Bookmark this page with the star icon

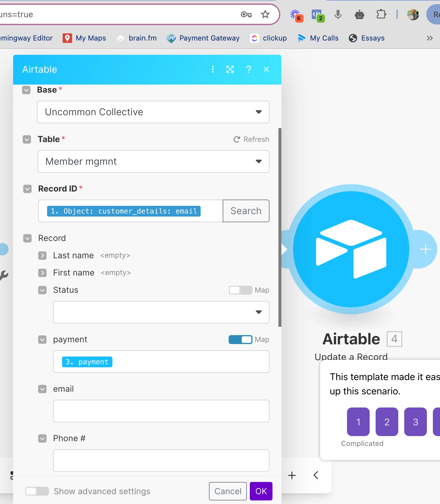click(x=265, y=14)
